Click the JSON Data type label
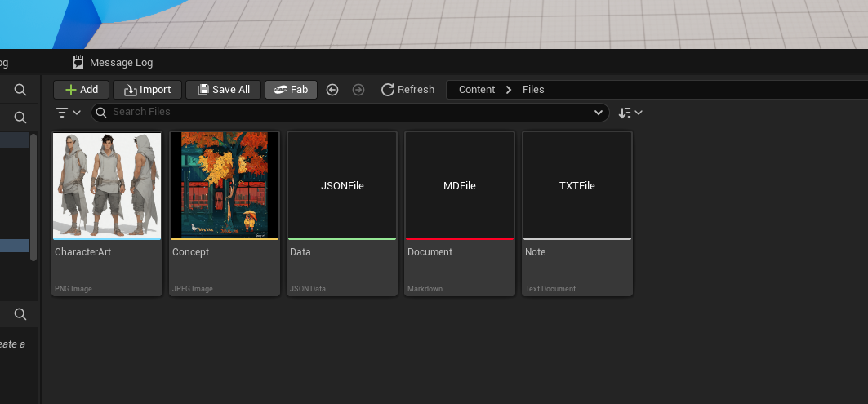Viewport: 868px width, 404px height. click(308, 289)
